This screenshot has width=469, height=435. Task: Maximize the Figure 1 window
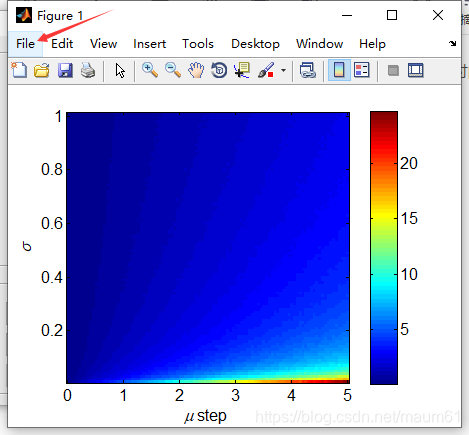pos(392,15)
